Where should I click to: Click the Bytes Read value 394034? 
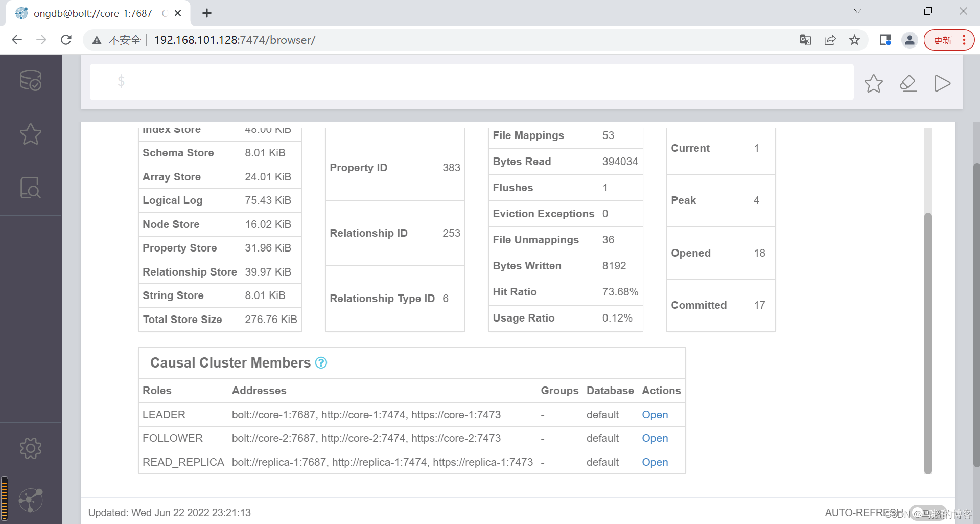click(x=620, y=162)
